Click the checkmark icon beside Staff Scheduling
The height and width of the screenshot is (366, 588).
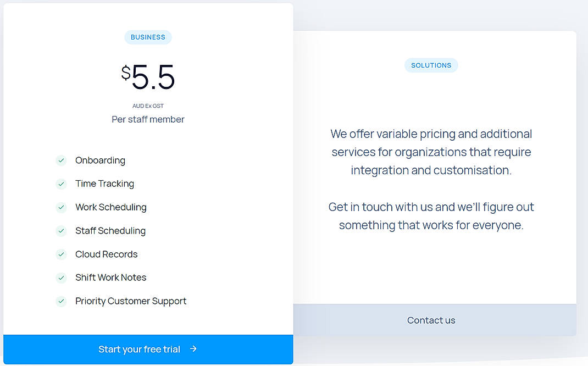coord(61,231)
